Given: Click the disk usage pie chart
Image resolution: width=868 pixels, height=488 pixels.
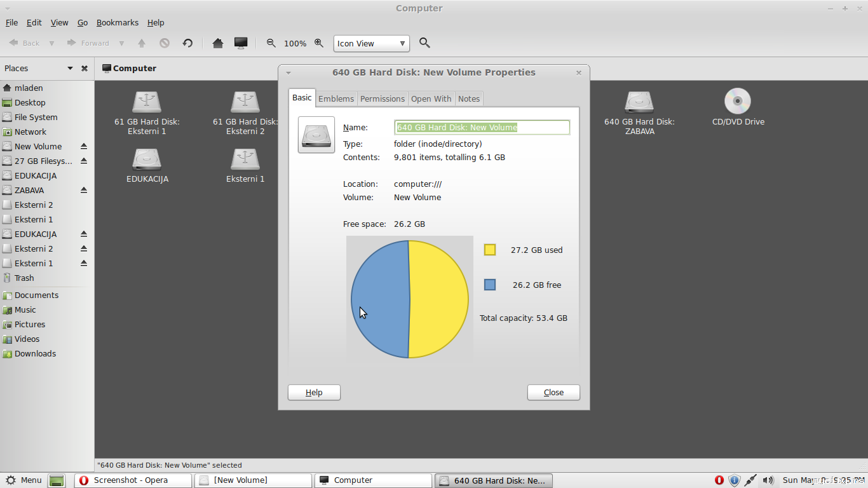Looking at the screenshot, I should click(410, 299).
